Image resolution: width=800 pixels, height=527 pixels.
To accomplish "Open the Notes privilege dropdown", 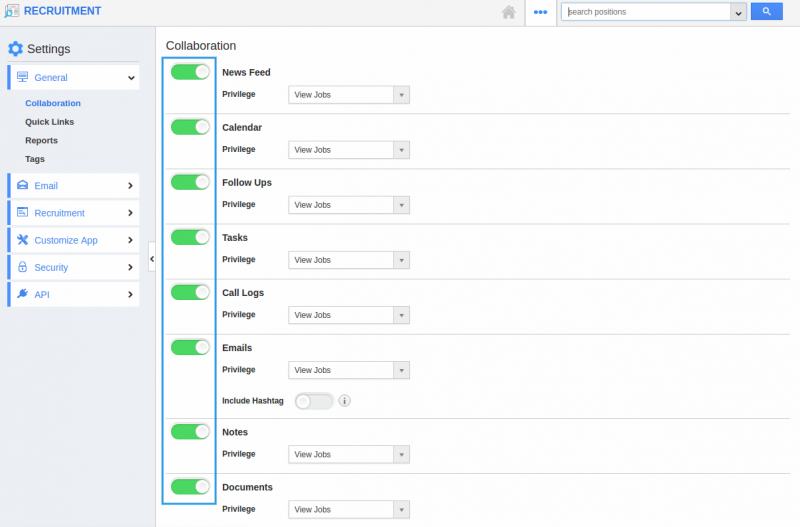I will click(349, 455).
